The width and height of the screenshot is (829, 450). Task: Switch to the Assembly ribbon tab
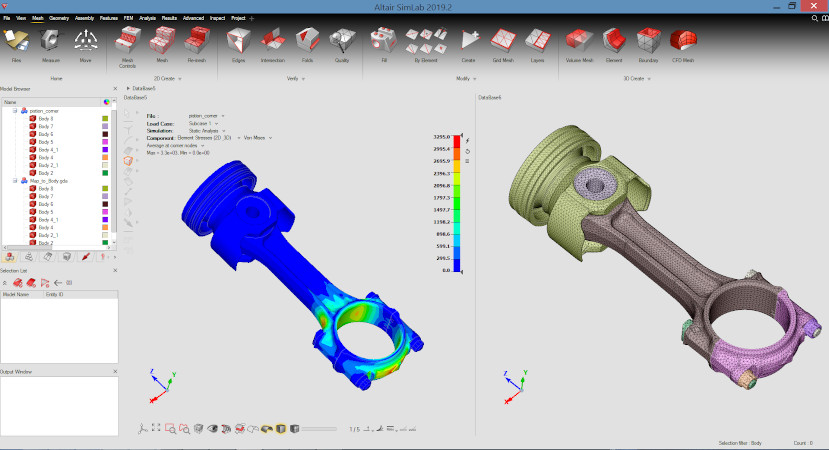(x=84, y=18)
